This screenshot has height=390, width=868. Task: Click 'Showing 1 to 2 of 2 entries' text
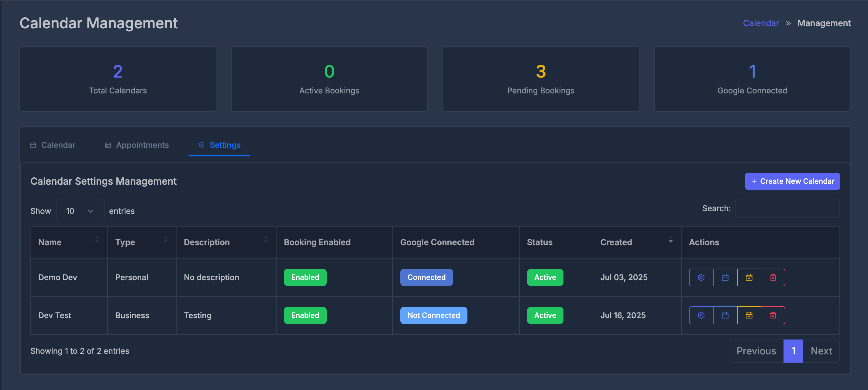[x=80, y=351]
